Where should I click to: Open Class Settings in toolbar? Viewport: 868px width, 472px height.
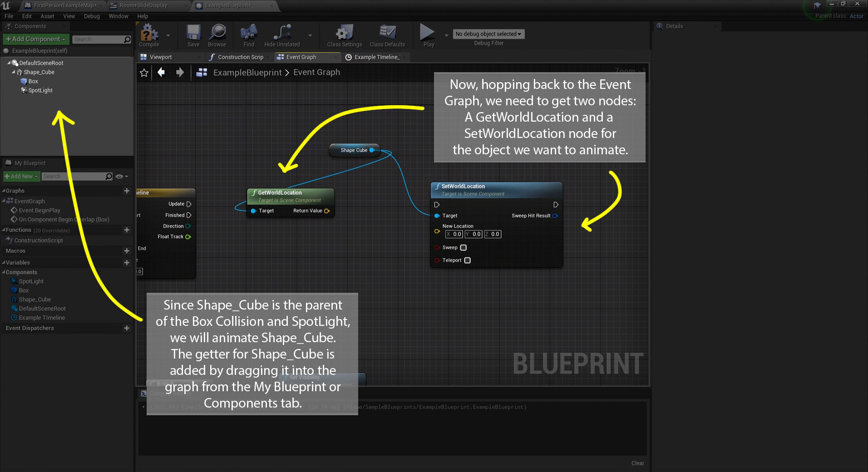coord(345,35)
